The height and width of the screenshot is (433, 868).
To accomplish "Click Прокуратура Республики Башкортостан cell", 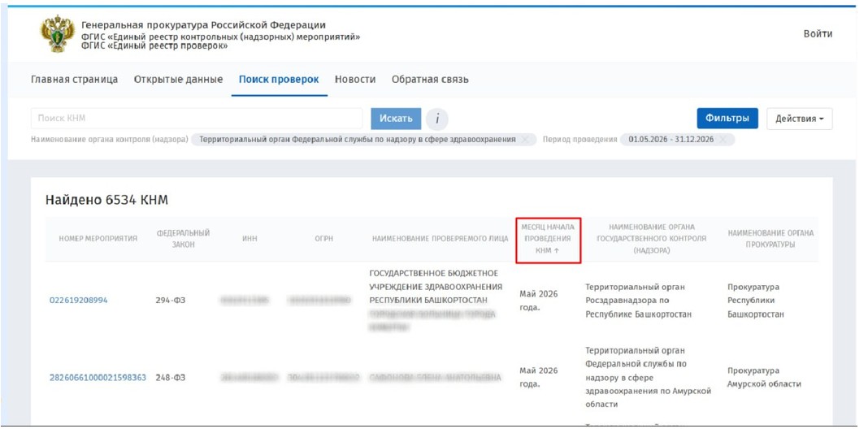I will pyautogui.click(x=756, y=301).
